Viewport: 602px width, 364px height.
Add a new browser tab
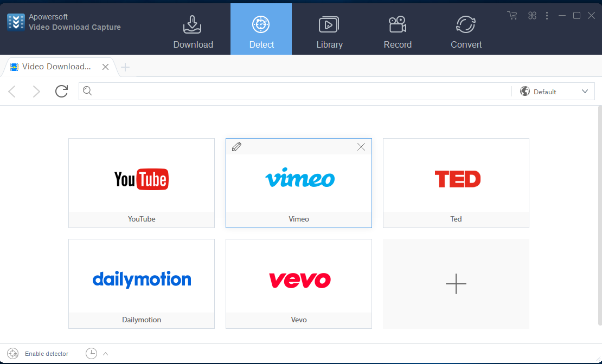pyautogui.click(x=125, y=67)
